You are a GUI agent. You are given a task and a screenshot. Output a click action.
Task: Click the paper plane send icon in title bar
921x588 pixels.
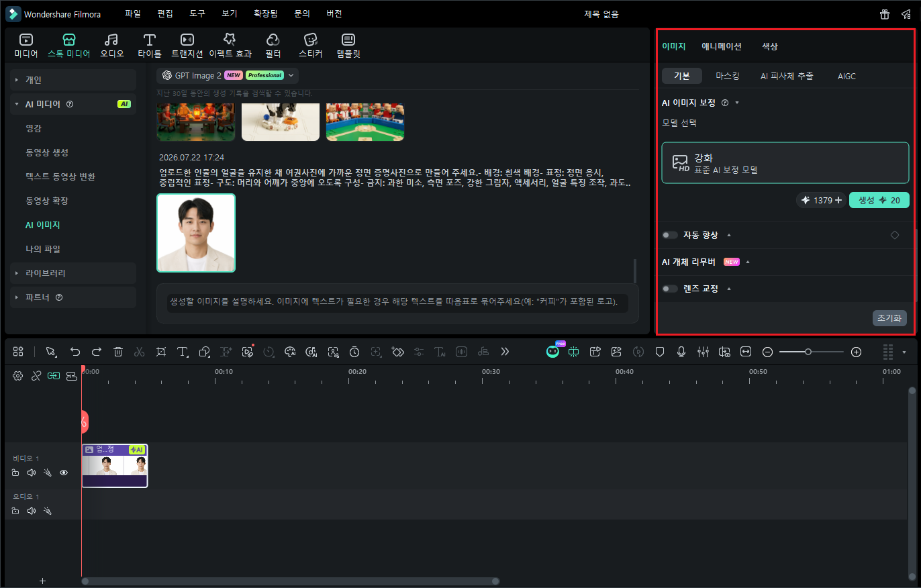pyautogui.click(x=906, y=14)
